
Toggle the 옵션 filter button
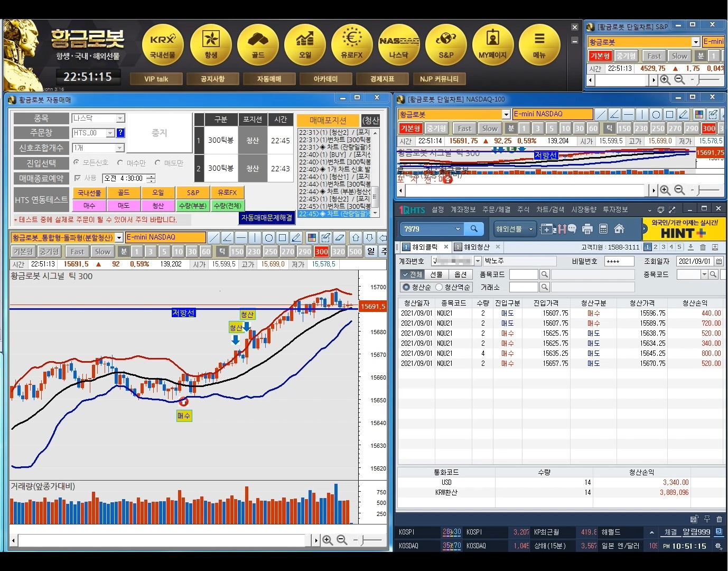point(461,274)
